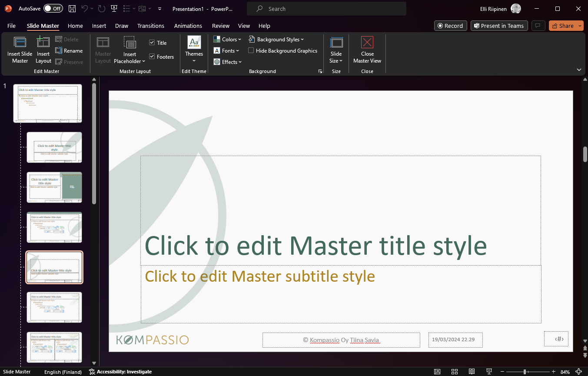Screen dimensions: 588x376
Task: Click the Record button
Action: [x=451, y=26]
